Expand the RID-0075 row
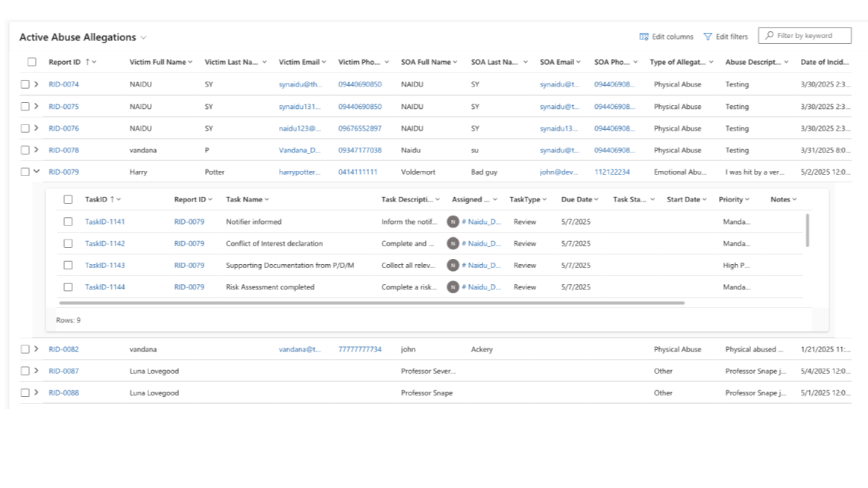Image resolution: width=868 pixels, height=488 pixels. (36, 106)
